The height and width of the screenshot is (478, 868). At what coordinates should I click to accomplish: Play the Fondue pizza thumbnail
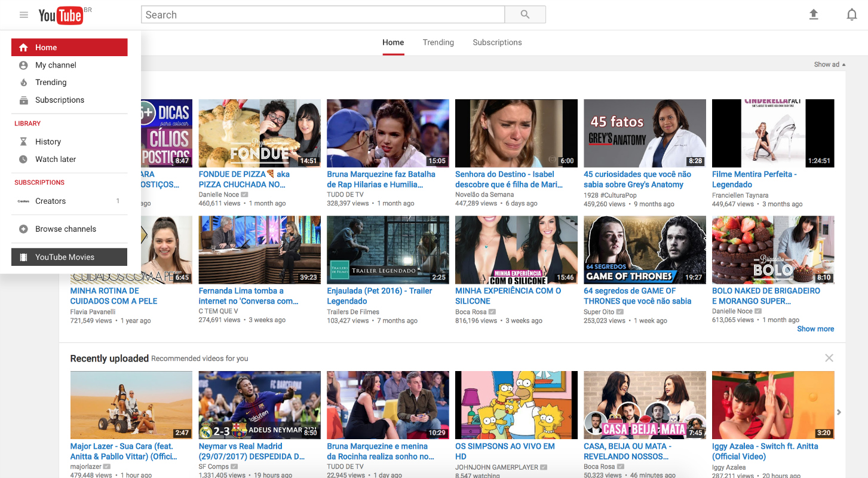259,133
